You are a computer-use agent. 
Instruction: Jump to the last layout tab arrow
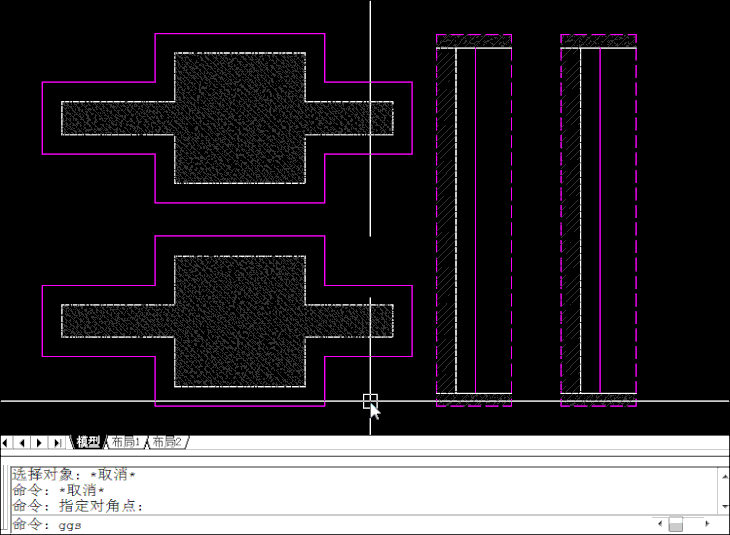click(57, 443)
